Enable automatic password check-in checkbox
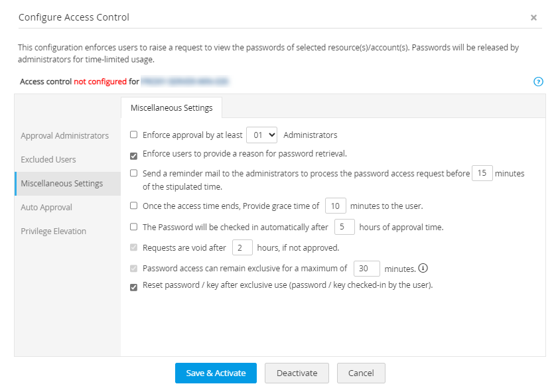Image resolution: width=558 pixels, height=392 pixels. point(134,227)
